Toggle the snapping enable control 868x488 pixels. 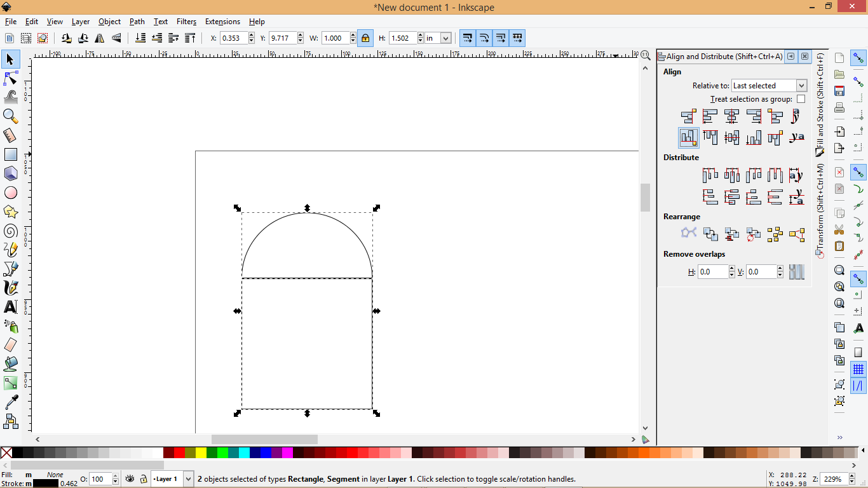click(858, 58)
